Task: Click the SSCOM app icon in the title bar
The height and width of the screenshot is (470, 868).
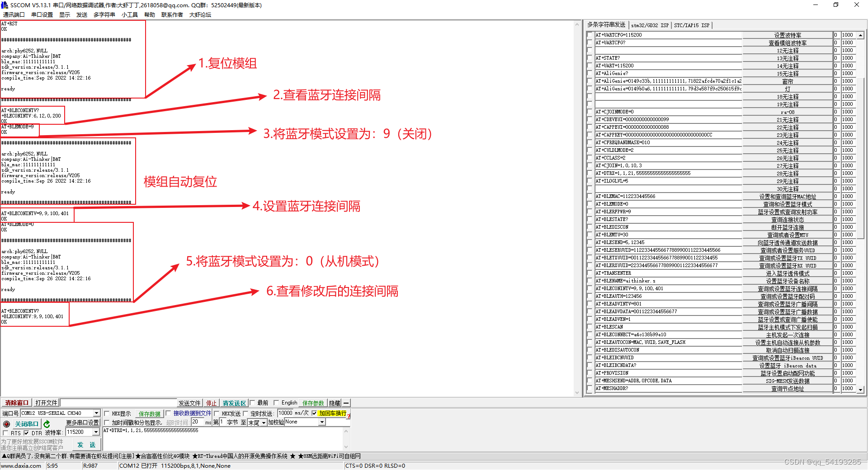Action: [5, 5]
